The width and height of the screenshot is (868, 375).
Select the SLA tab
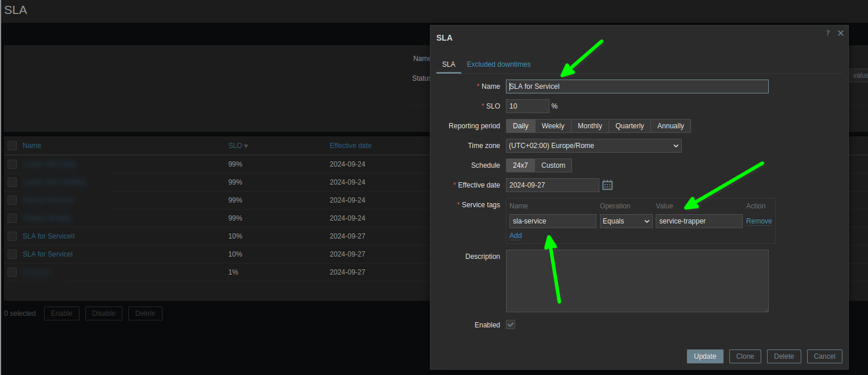(x=449, y=64)
